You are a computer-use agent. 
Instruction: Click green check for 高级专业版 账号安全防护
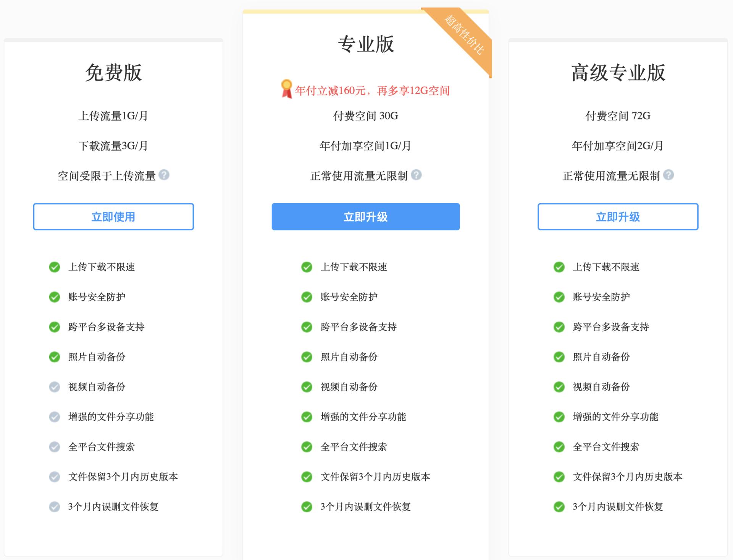(559, 297)
